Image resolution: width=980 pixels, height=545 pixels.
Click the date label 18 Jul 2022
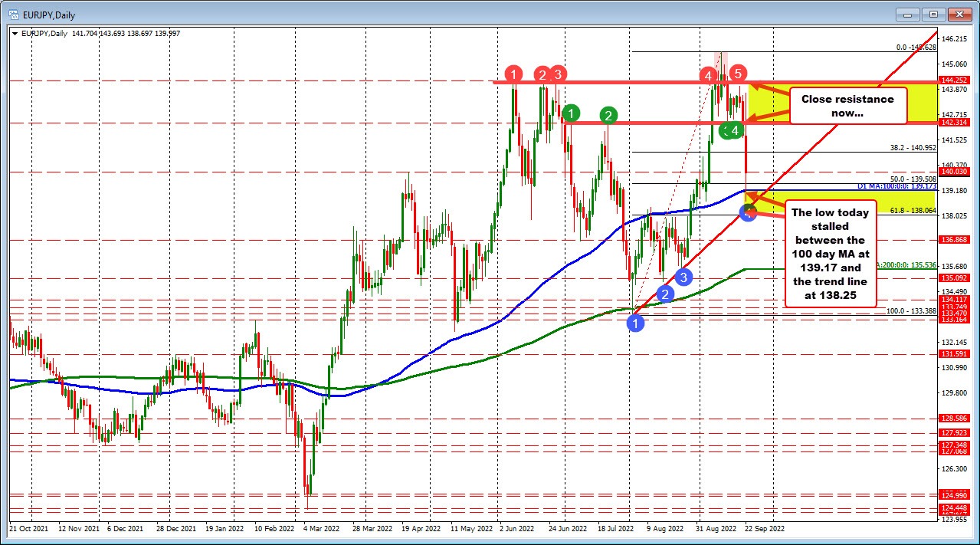pyautogui.click(x=616, y=529)
